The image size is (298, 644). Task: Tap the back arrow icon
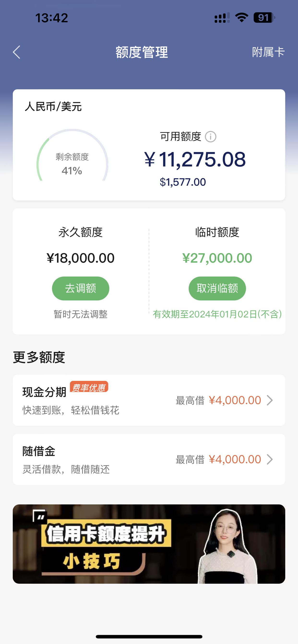pos(17,52)
